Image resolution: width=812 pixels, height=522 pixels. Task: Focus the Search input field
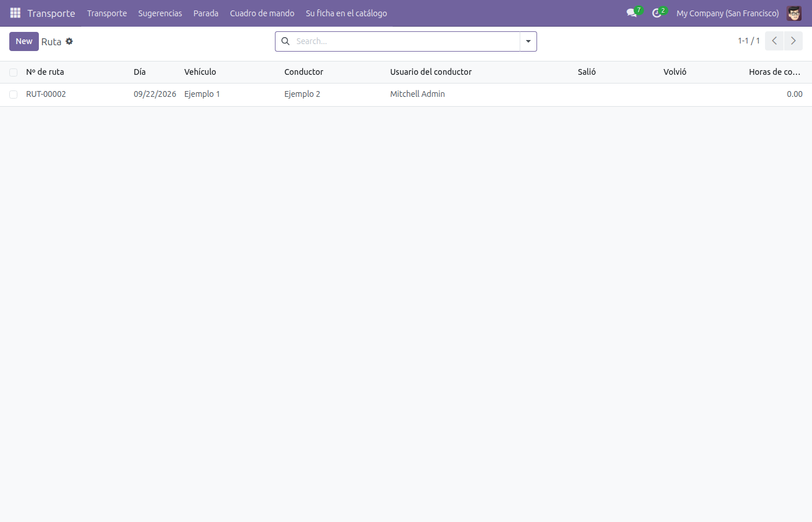pyautogui.click(x=406, y=41)
